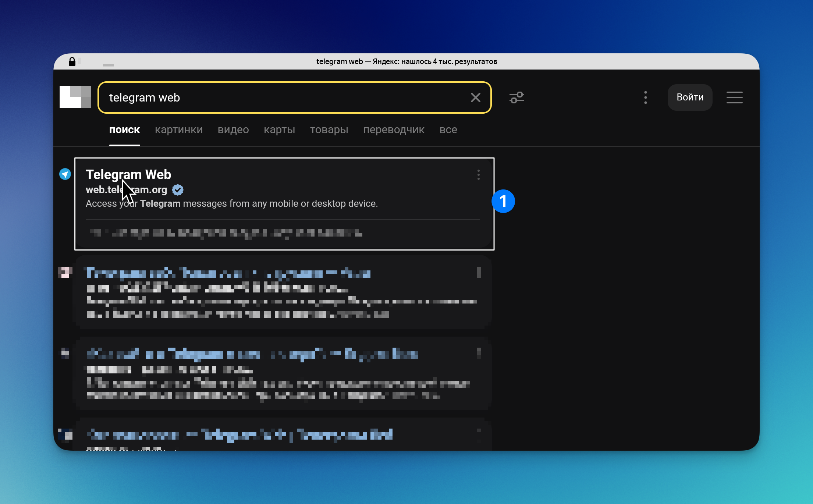Viewport: 813px width, 504px height.
Task: Click the verified badge beside web.telegram.org
Action: point(178,190)
